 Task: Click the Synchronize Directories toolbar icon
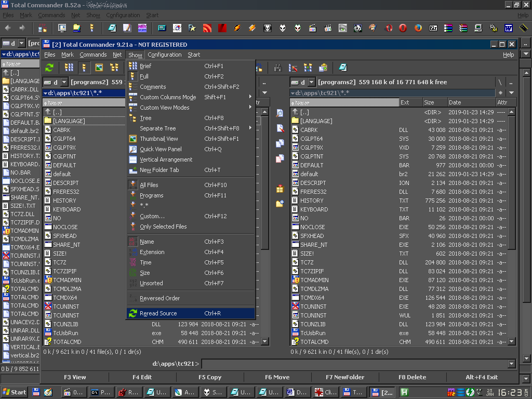pyautogui.click(x=308, y=68)
